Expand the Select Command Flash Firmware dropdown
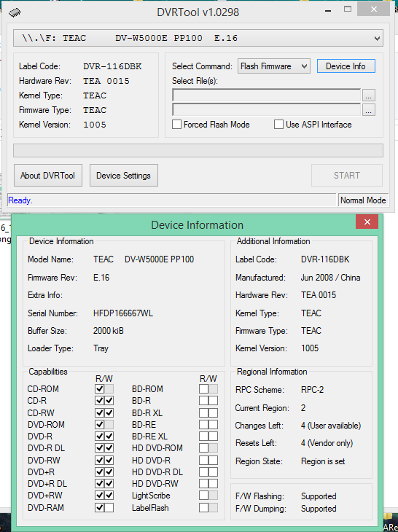398x532 pixels. coord(273,66)
